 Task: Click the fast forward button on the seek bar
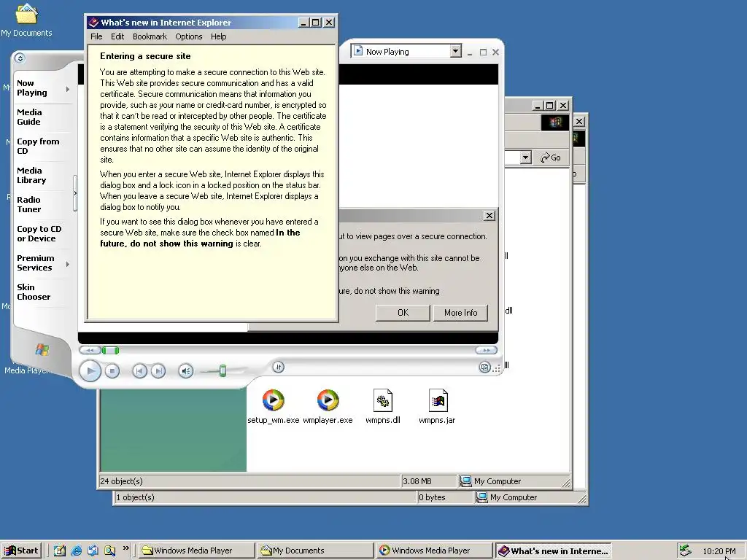[x=487, y=351]
